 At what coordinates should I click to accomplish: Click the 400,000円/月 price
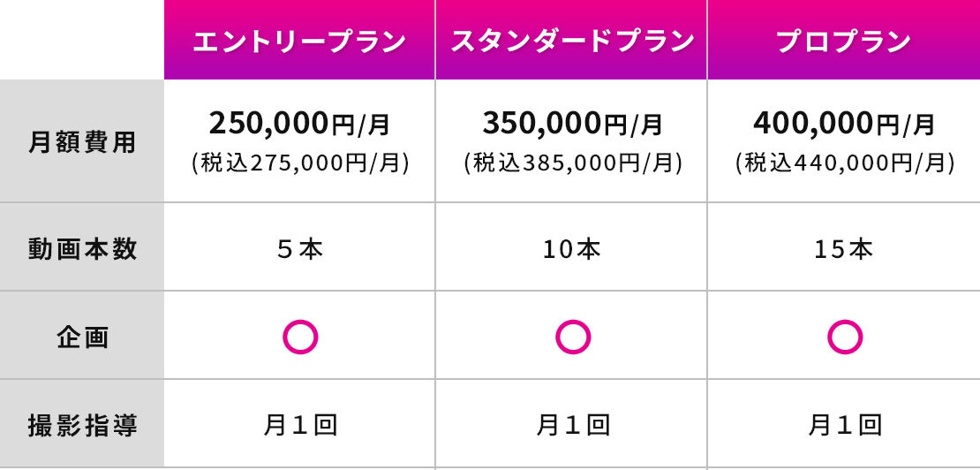click(x=844, y=124)
